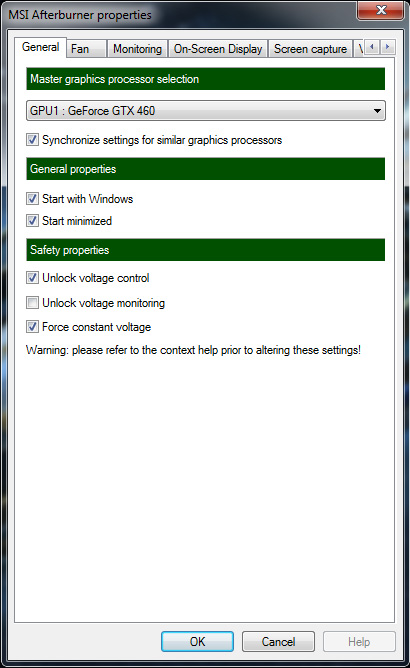Disable Start minimized option
410x668 pixels.
point(32,221)
